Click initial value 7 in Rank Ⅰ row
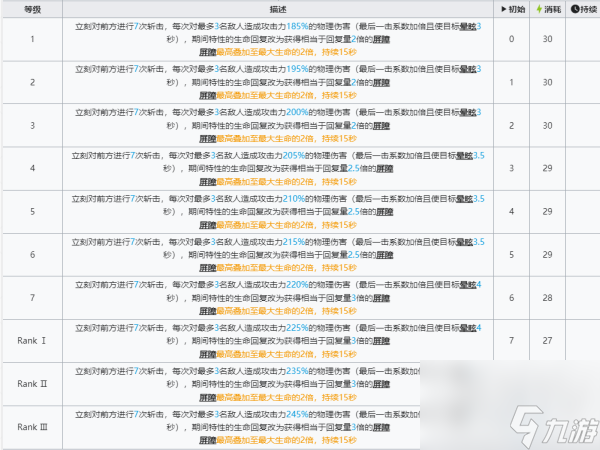This screenshot has width=600, height=450. tap(511, 341)
